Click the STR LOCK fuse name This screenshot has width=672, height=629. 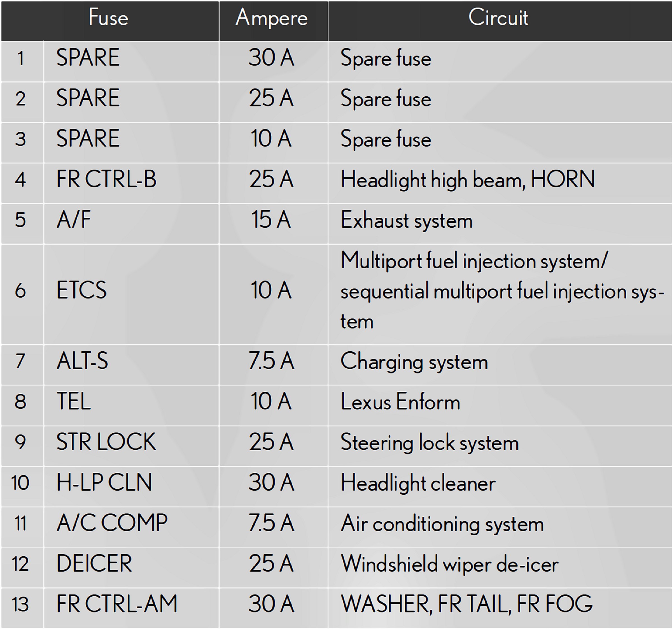point(106,442)
